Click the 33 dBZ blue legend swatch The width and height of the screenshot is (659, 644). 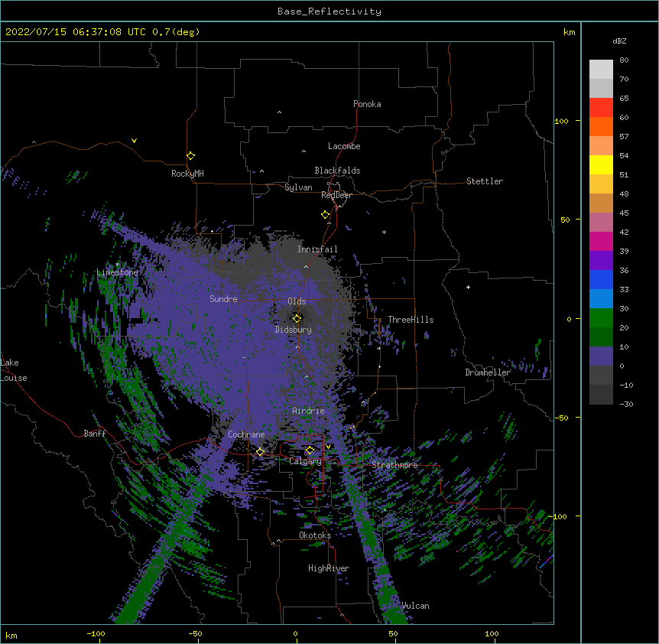[x=601, y=298]
